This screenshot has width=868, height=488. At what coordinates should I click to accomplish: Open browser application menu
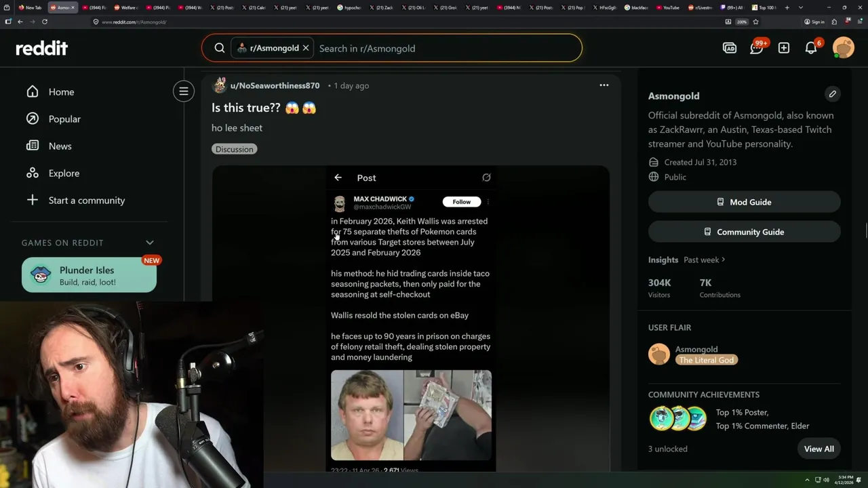(x=859, y=22)
